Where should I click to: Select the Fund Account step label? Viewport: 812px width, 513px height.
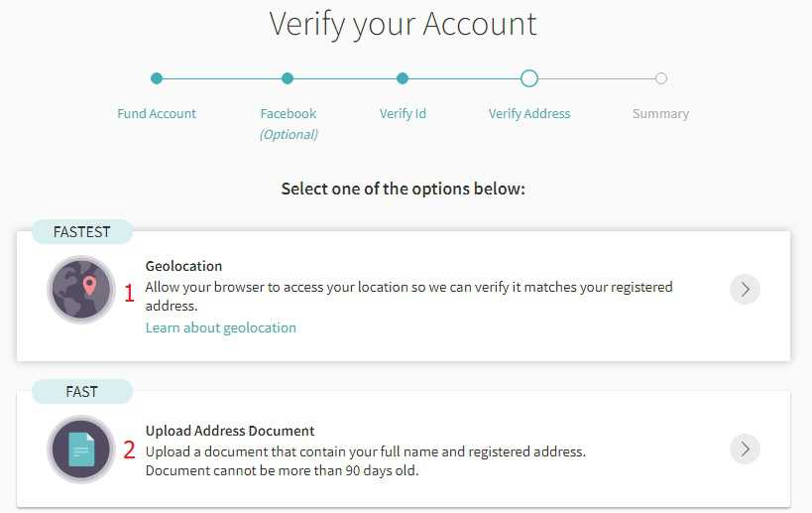(157, 113)
